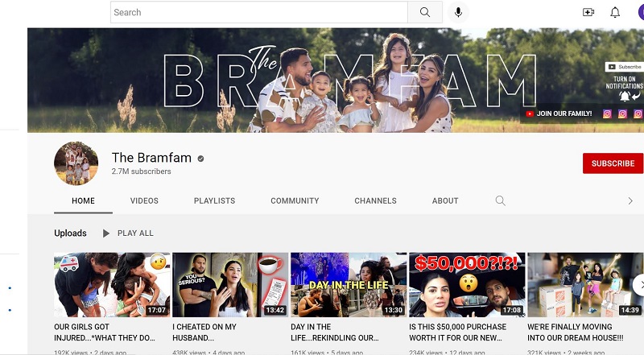This screenshot has height=355, width=644.
Task: Open the first Instagram icon in banner
Action: (607, 114)
